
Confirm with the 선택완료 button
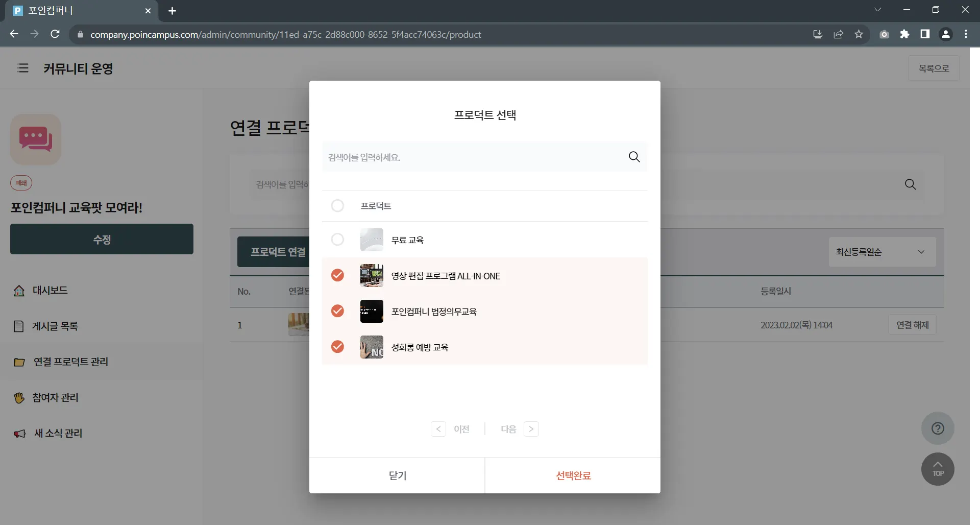coord(573,475)
